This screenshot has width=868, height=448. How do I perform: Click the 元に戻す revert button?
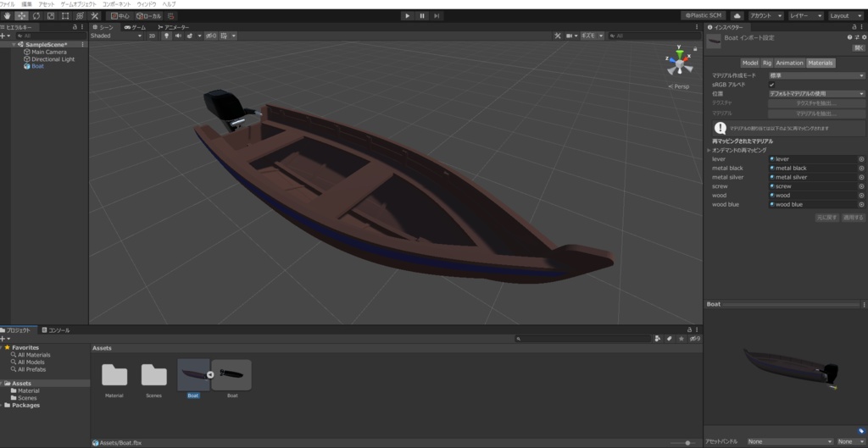pyautogui.click(x=827, y=218)
